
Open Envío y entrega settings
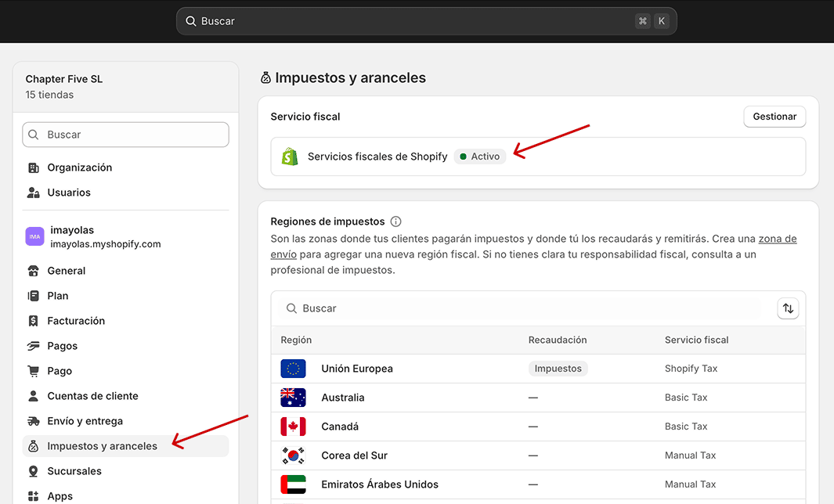[125, 421]
